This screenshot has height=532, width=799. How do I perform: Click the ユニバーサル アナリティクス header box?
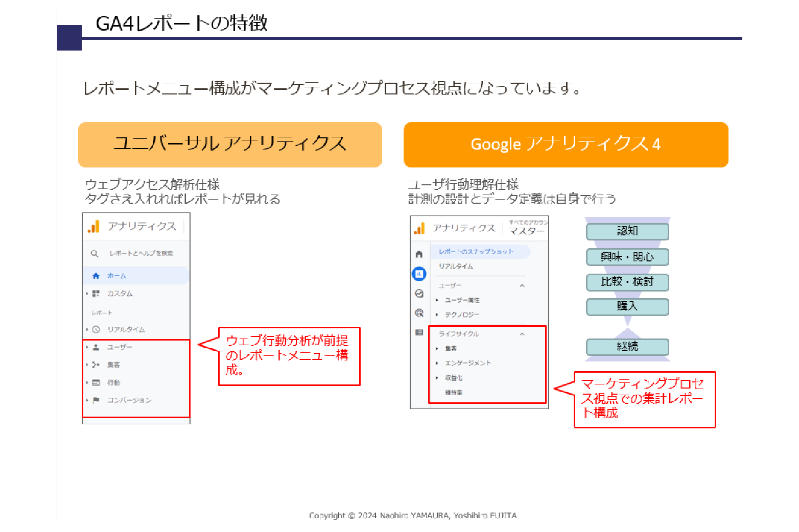point(230,144)
